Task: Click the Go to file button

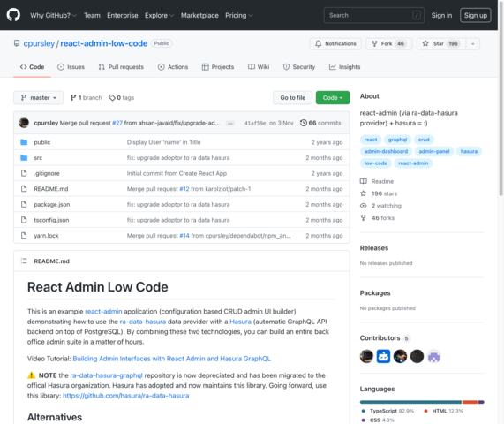Action: point(292,97)
